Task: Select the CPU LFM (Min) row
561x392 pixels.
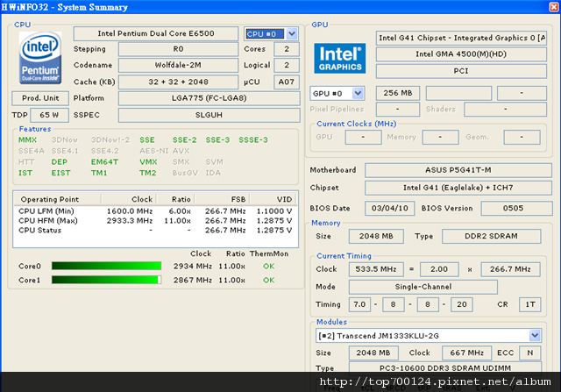Action: (x=156, y=211)
